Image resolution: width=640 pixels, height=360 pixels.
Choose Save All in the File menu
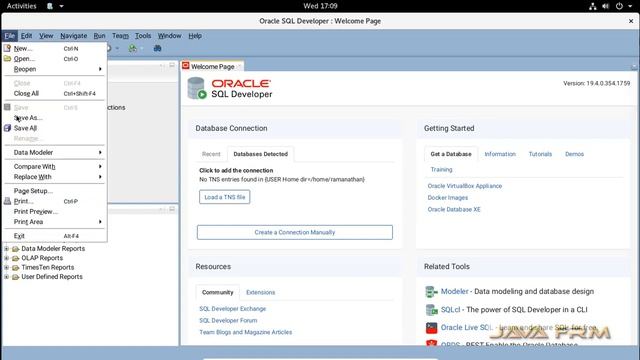coord(54,128)
